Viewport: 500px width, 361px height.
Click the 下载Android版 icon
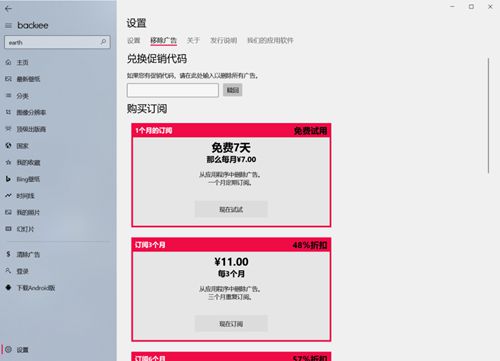[8, 287]
